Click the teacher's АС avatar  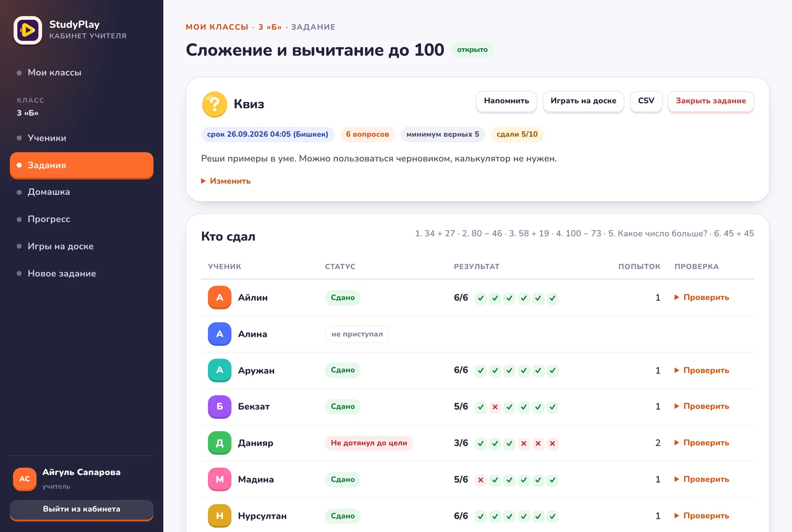(x=25, y=479)
